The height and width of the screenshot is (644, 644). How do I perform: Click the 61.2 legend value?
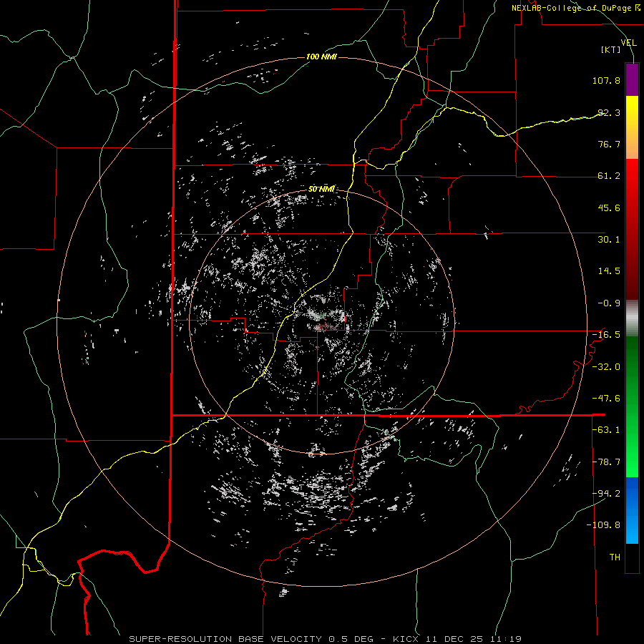click(609, 176)
